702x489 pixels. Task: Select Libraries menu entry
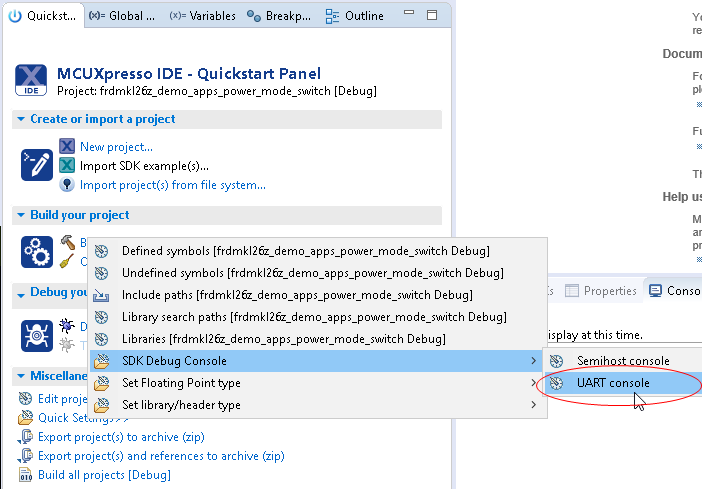coord(318,339)
